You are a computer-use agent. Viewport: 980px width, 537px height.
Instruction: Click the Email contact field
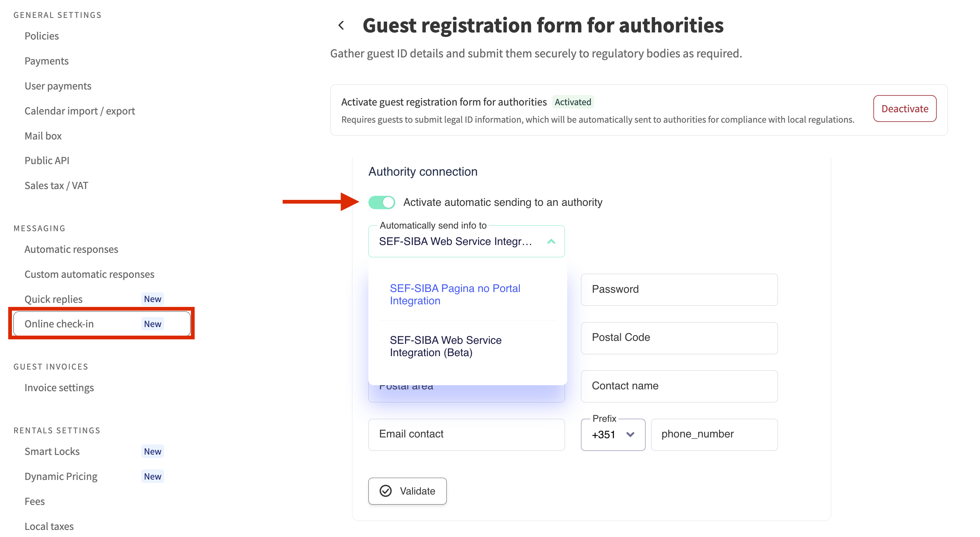point(466,434)
